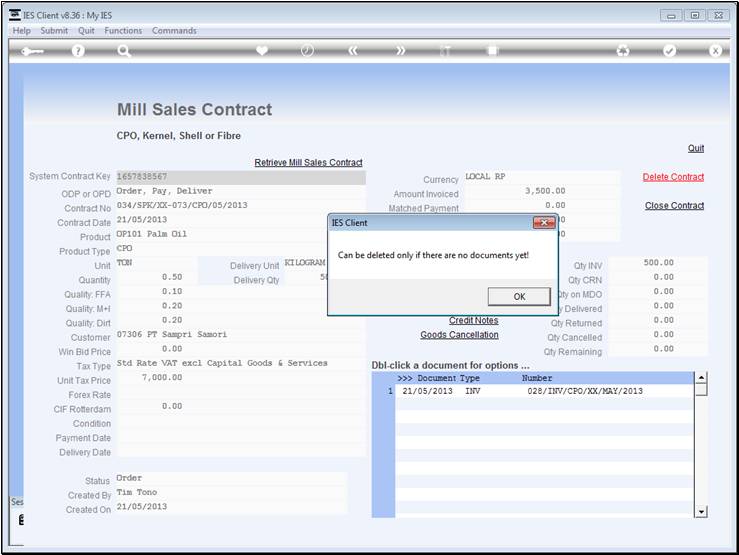Open the Credit Notes link
This screenshot has height=555, width=739.
pos(473,320)
